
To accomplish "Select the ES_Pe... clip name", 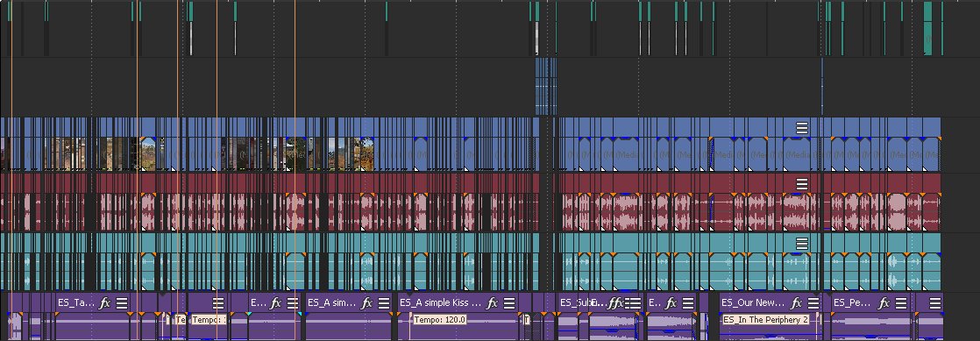I will (x=853, y=303).
